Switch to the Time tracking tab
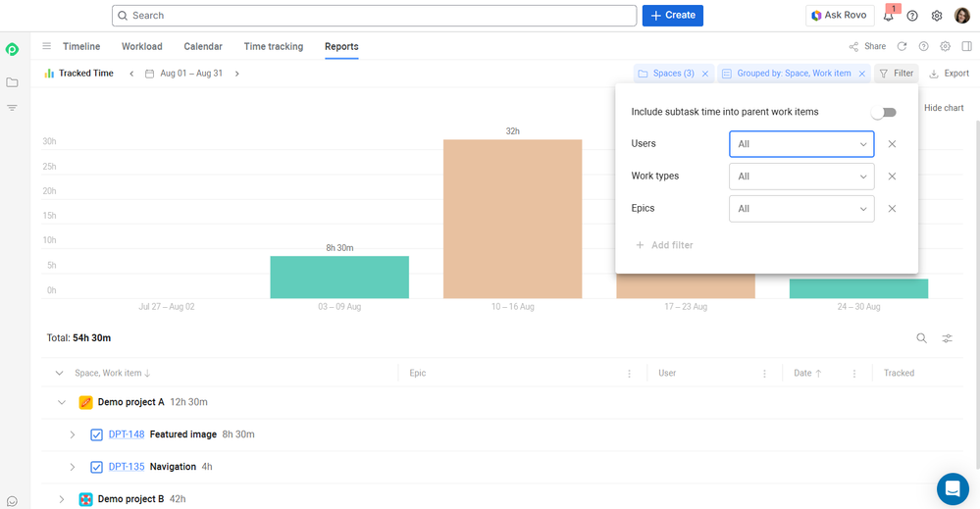The height and width of the screenshot is (509, 980). click(x=274, y=46)
